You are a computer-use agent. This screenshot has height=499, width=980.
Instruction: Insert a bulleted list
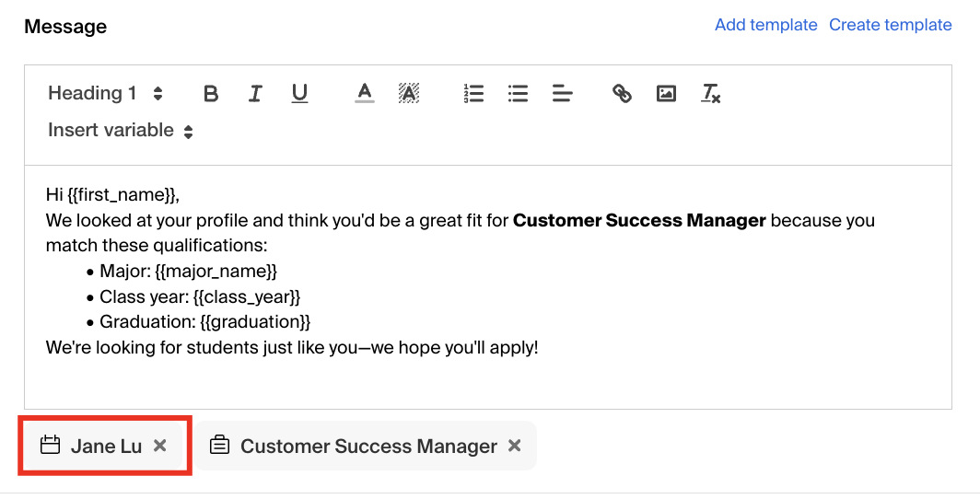519,94
